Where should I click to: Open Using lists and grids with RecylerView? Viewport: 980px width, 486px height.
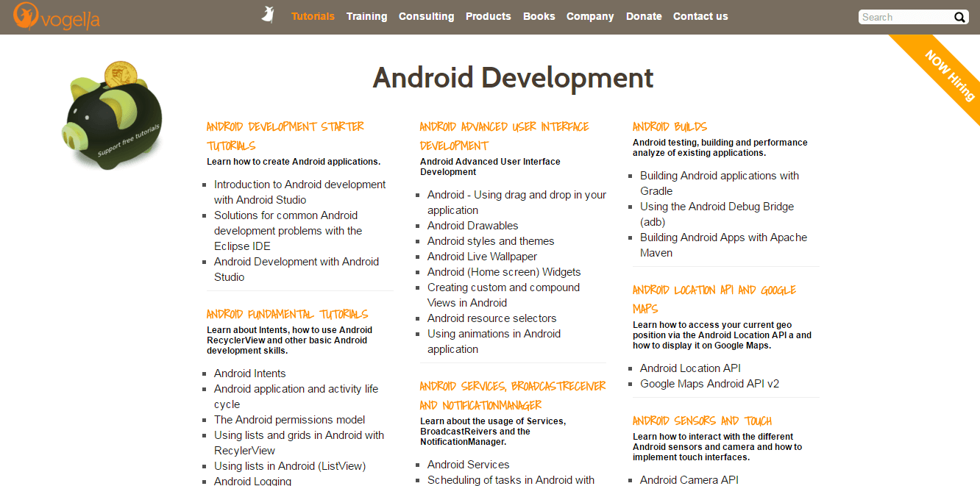299,443
